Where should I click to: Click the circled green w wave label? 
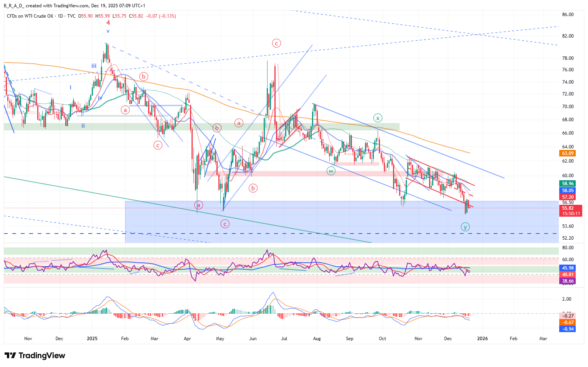click(331, 171)
